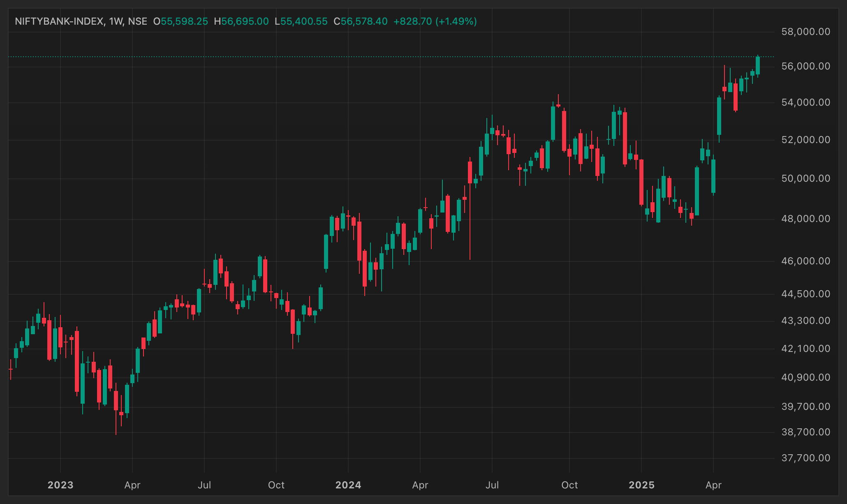Click the Apr label before 2025
The width and height of the screenshot is (847, 504).
420,485
